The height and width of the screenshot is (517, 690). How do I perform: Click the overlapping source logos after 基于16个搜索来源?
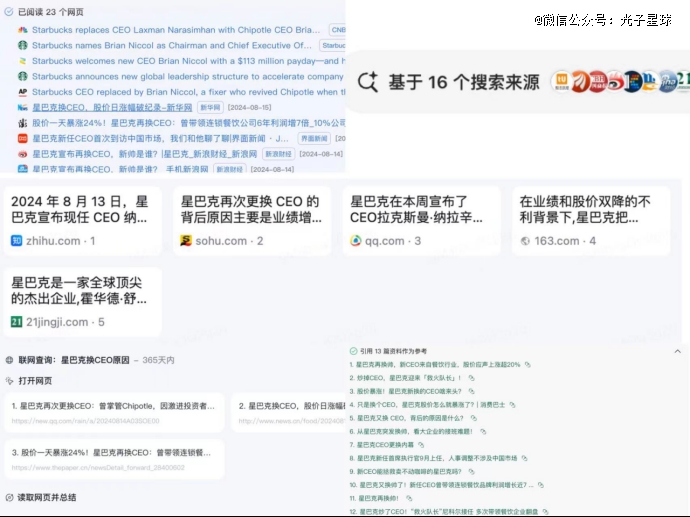tap(620, 82)
